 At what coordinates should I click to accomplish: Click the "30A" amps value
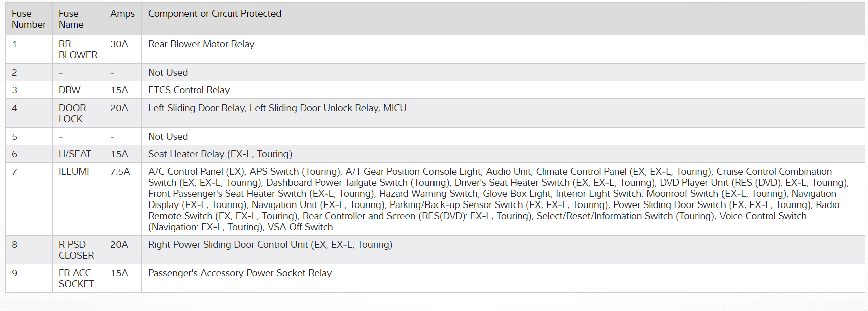119,44
